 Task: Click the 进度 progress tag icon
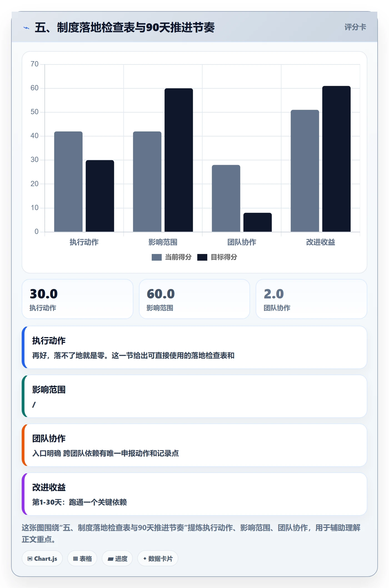pos(110,559)
